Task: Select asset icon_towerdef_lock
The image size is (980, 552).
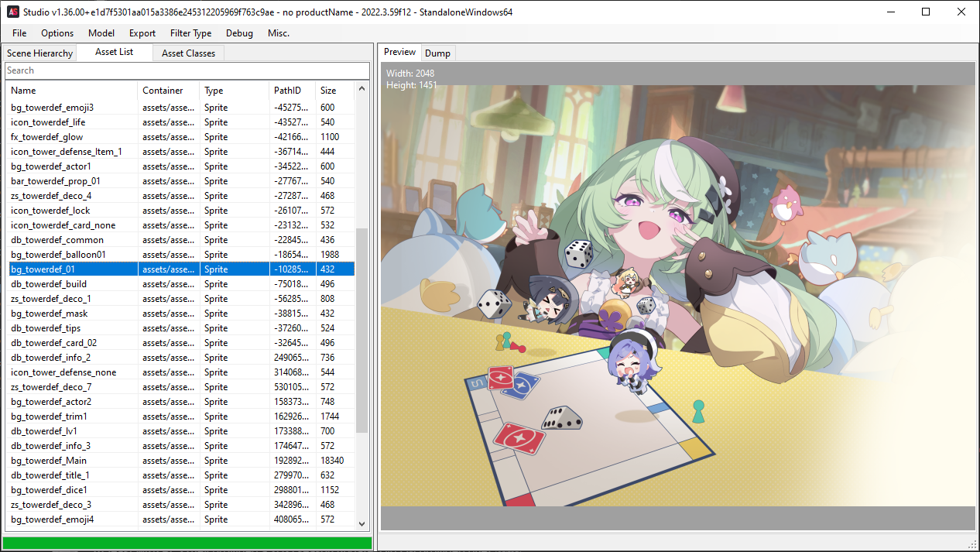Action: point(180,211)
